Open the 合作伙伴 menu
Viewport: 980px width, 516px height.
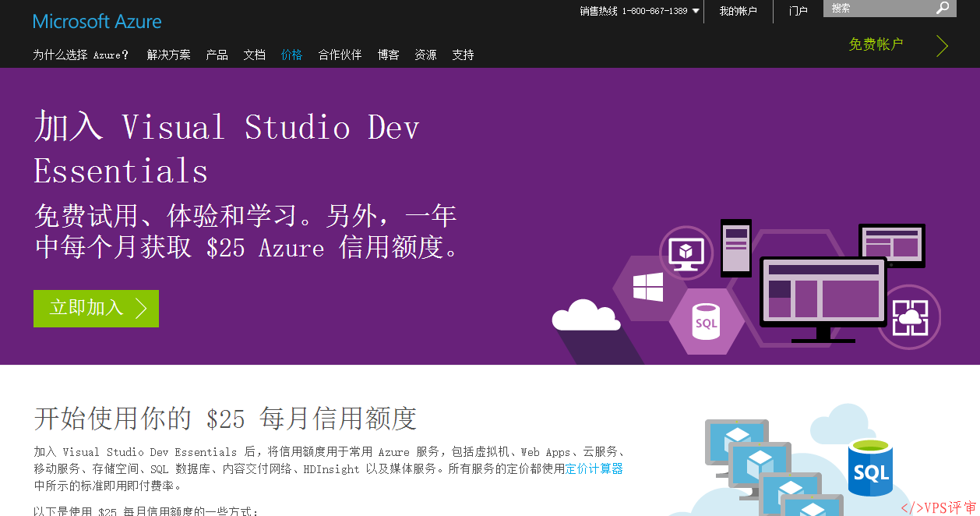click(x=340, y=55)
